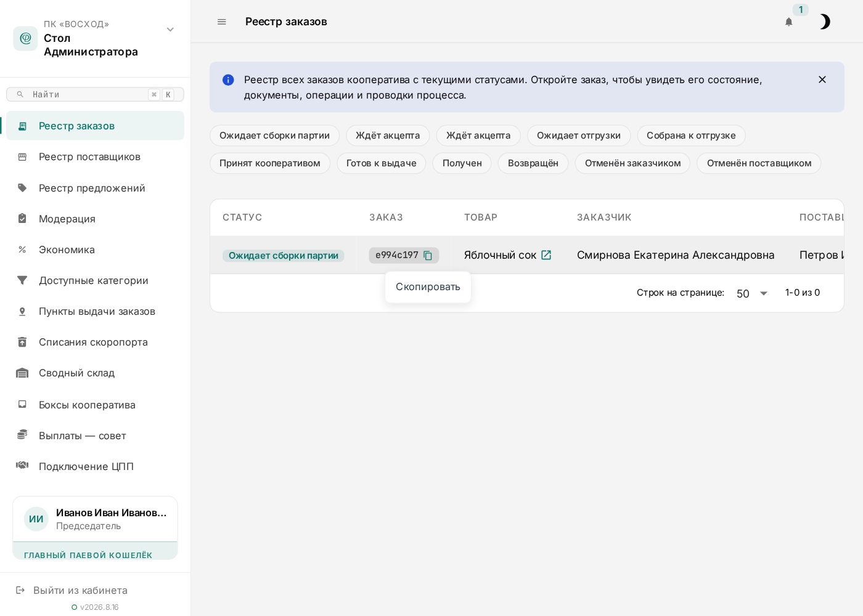Filter by Отменён поставщиком chip

(759, 163)
